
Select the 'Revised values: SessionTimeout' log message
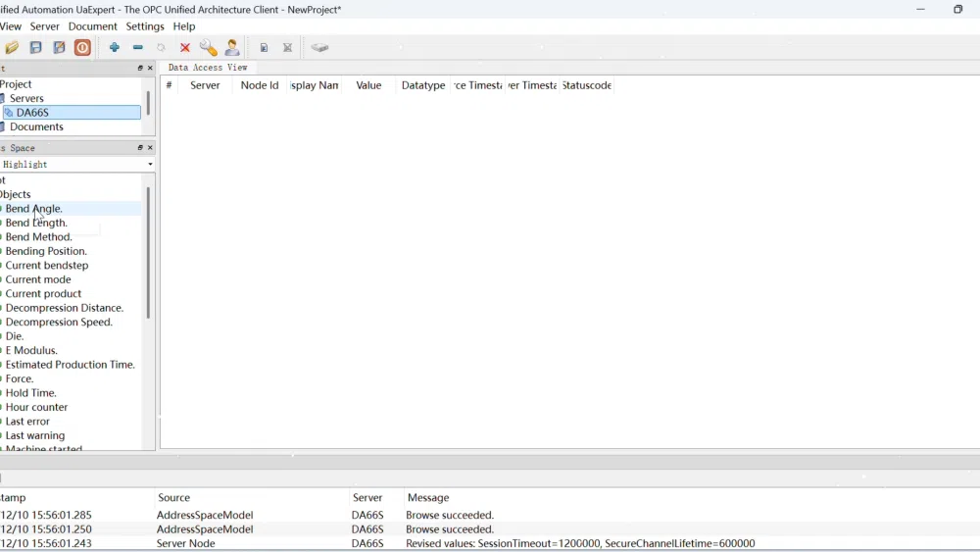coord(580,544)
